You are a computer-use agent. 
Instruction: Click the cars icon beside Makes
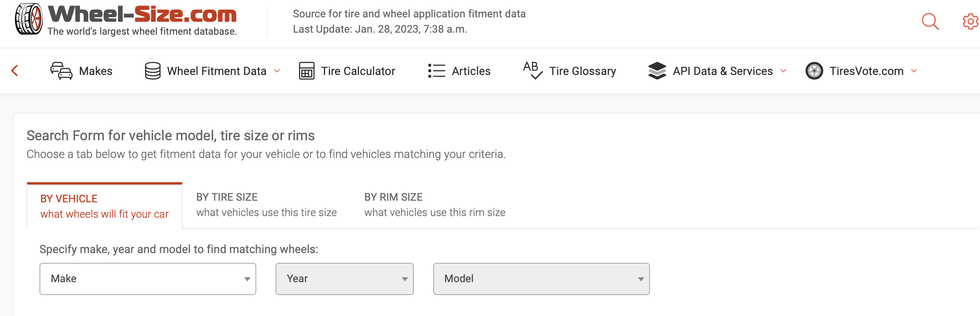(61, 71)
